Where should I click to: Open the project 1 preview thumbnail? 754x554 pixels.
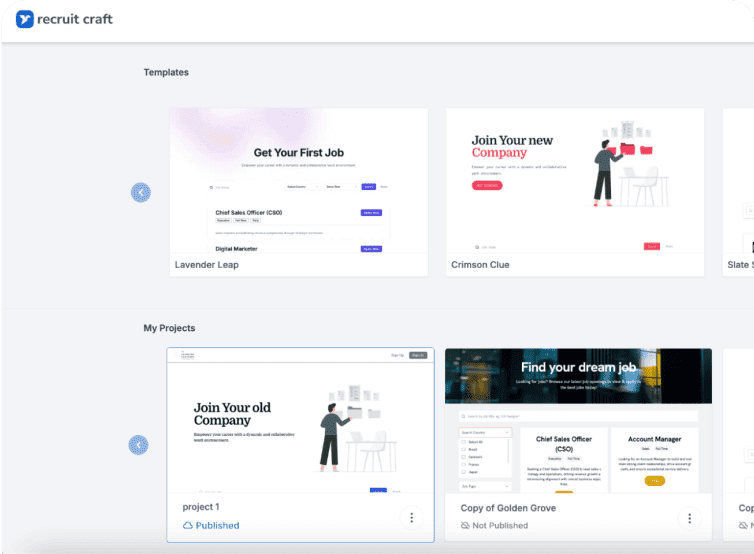click(x=300, y=420)
